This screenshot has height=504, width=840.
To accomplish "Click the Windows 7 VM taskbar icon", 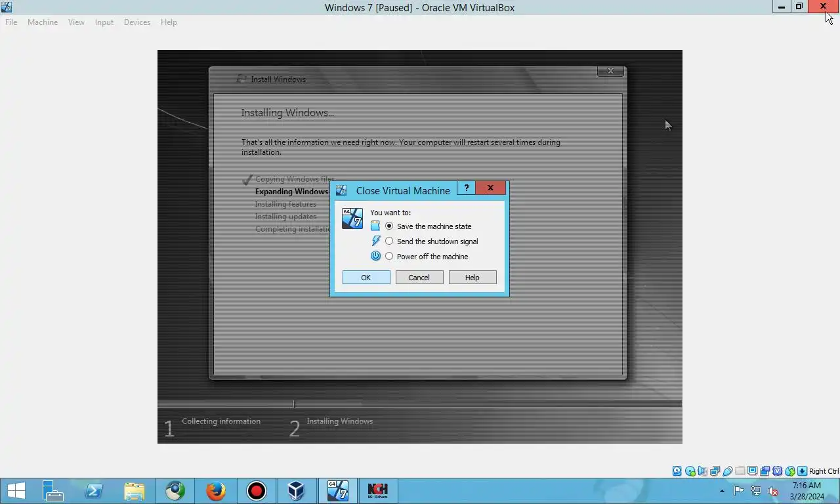I will tap(338, 491).
